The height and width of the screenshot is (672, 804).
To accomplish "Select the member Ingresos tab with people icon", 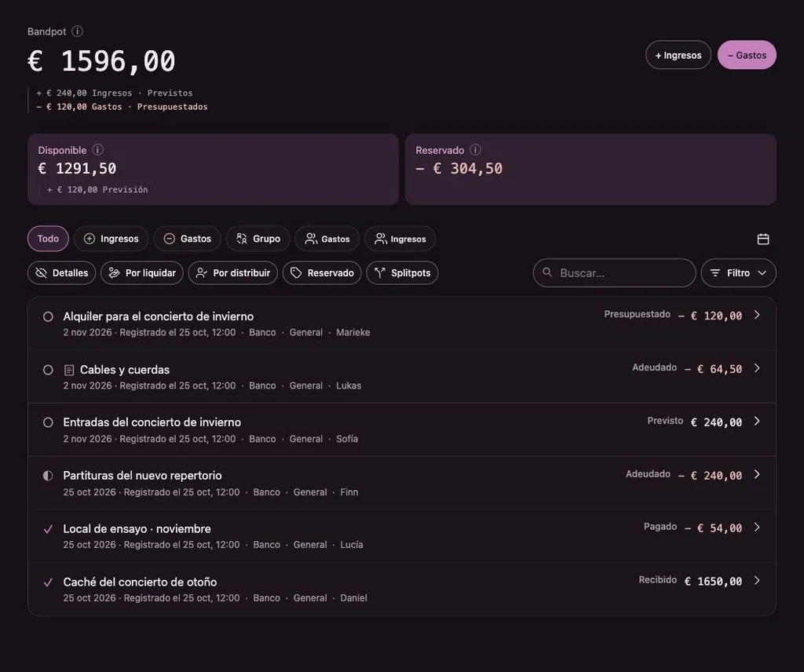I will click(x=400, y=239).
